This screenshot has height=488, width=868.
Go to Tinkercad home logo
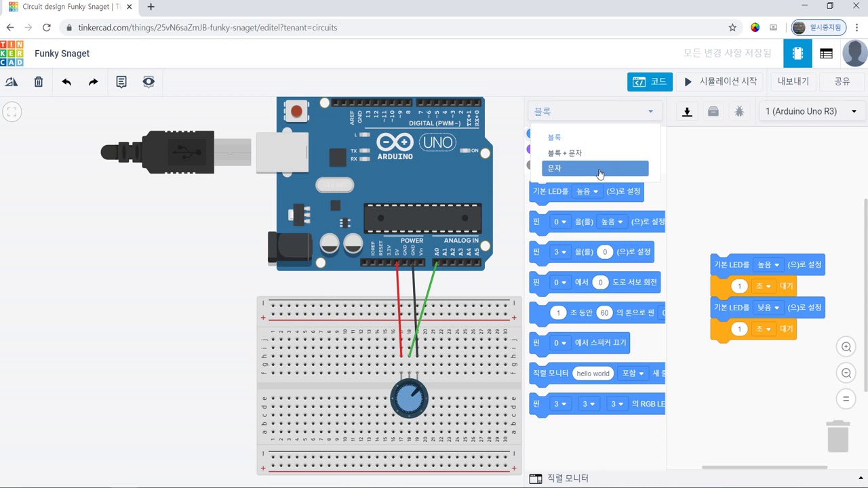(12, 54)
